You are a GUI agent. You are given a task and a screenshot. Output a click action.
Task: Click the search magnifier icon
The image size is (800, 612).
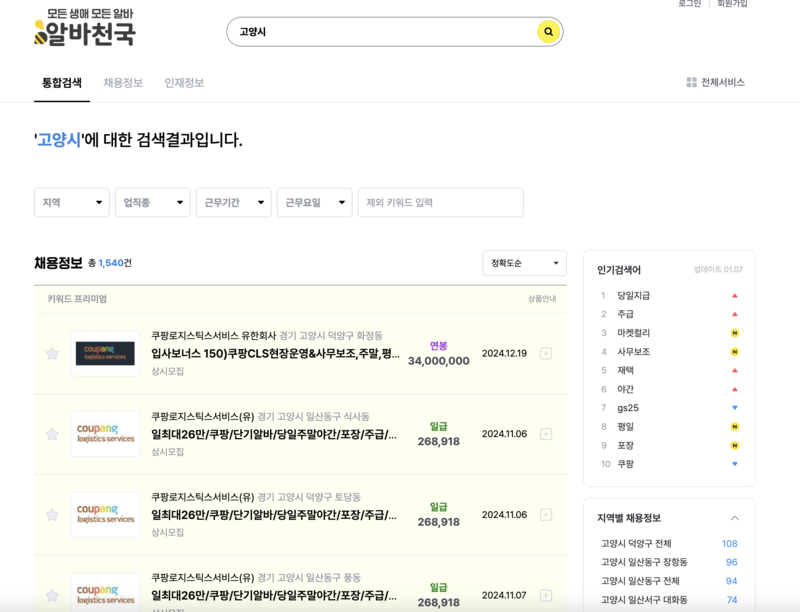[x=548, y=31]
